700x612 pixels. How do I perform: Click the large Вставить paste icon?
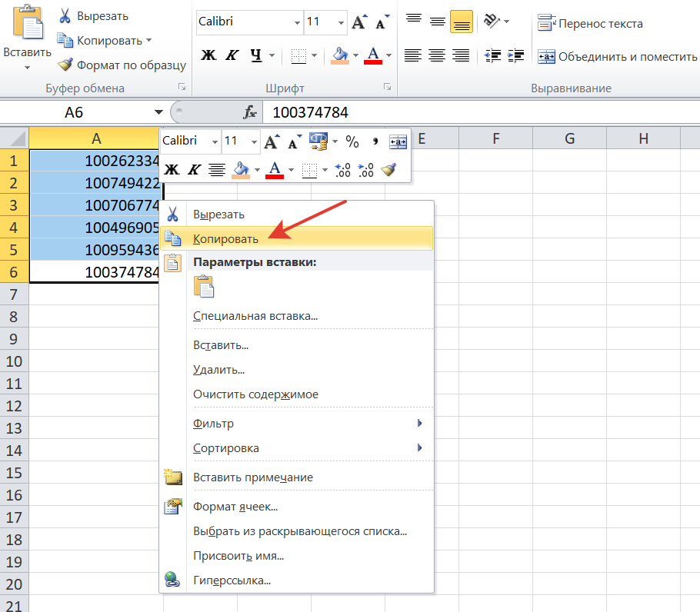(28, 22)
